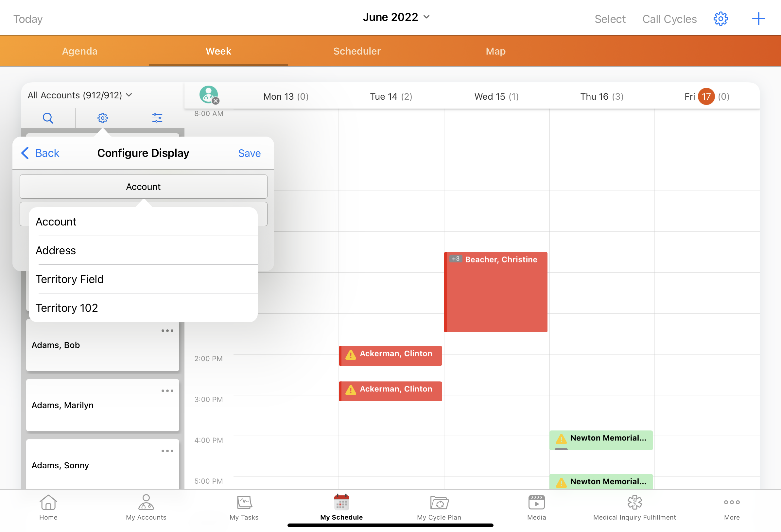
Task: Open the Beacher, Christine calendar event
Action: click(496, 292)
